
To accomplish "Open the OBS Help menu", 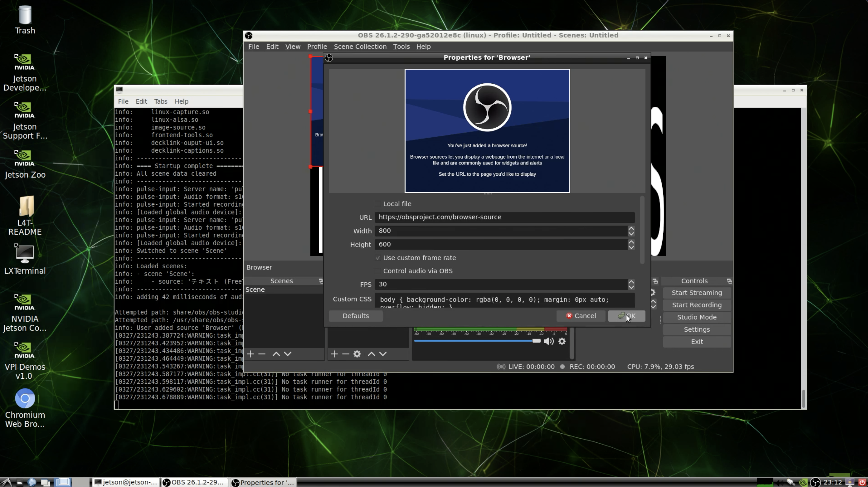I will (423, 46).
